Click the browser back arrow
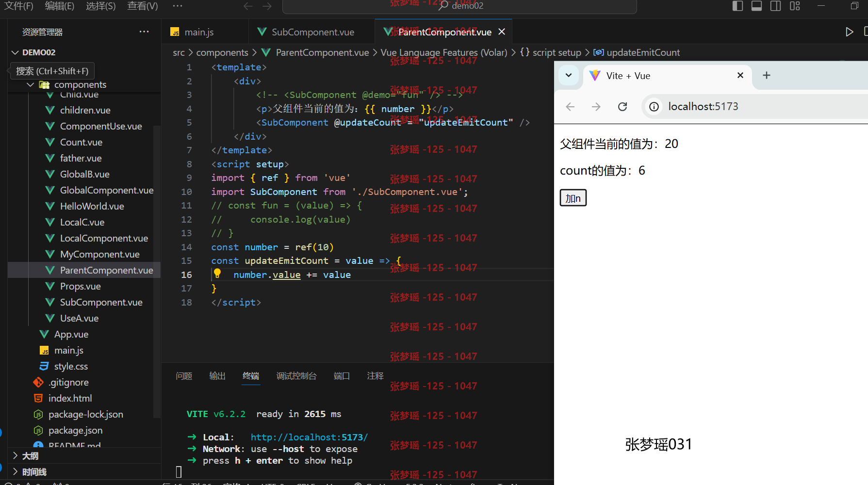Image resolution: width=868 pixels, height=485 pixels. pyautogui.click(x=571, y=107)
